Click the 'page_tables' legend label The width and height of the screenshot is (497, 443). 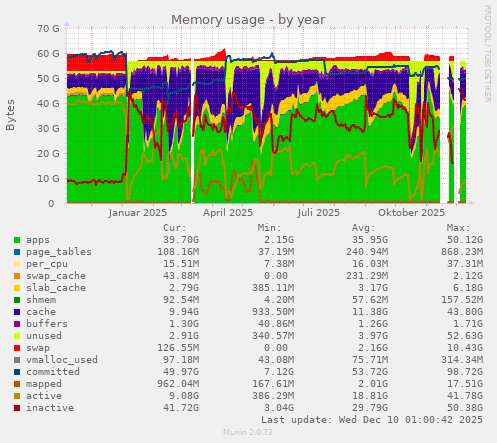tap(59, 252)
